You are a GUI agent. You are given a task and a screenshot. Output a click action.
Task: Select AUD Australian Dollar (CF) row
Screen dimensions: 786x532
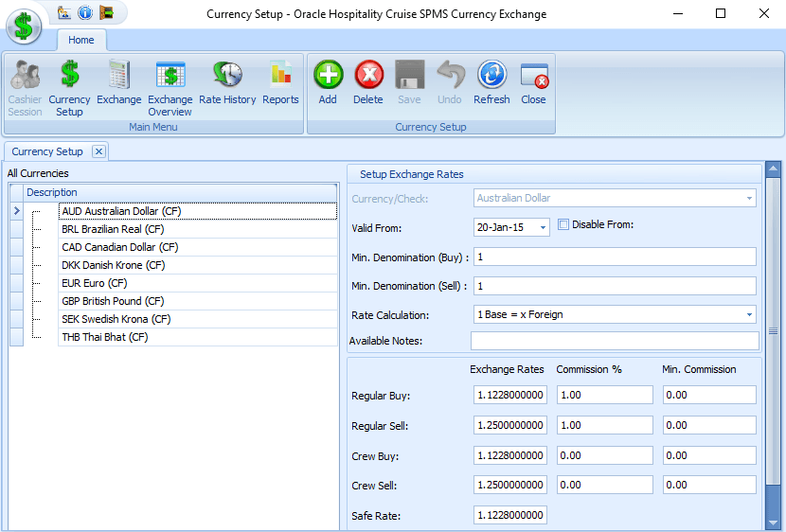[x=198, y=211]
